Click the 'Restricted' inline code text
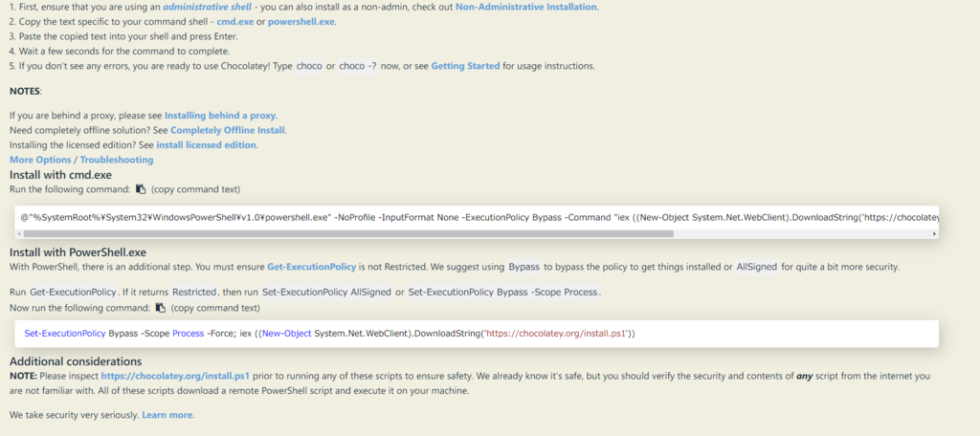Screen dimensions: 980x436 pos(194,293)
